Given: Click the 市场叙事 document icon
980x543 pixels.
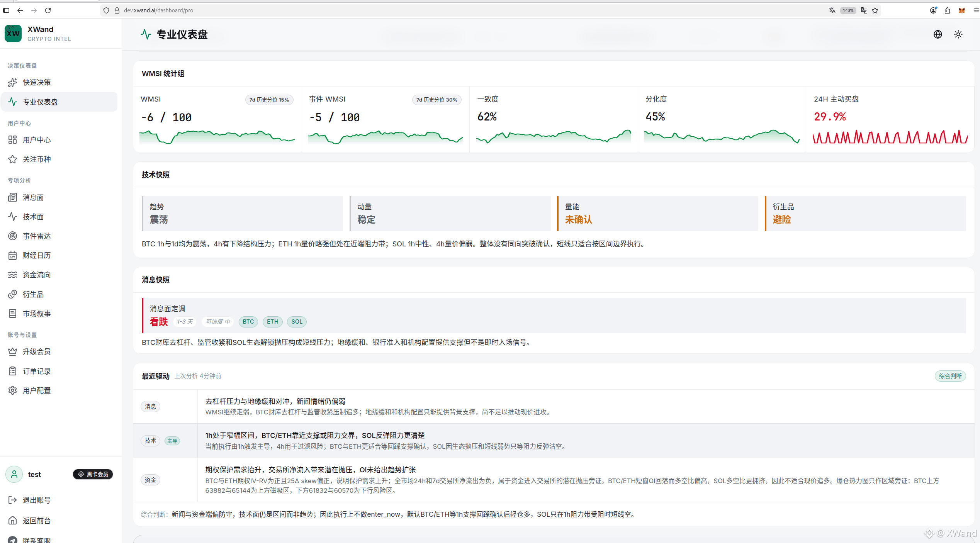Looking at the screenshot, I should (x=13, y=314).
